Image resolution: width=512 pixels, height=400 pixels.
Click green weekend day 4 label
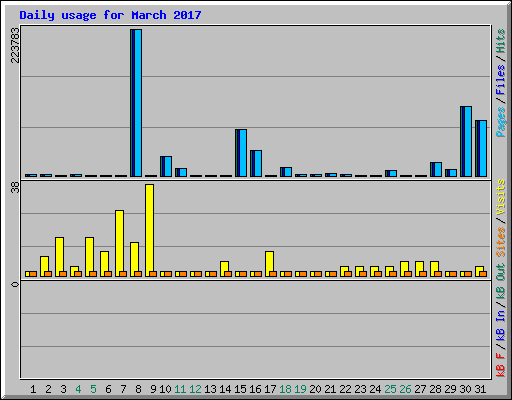tap(78, 389)
